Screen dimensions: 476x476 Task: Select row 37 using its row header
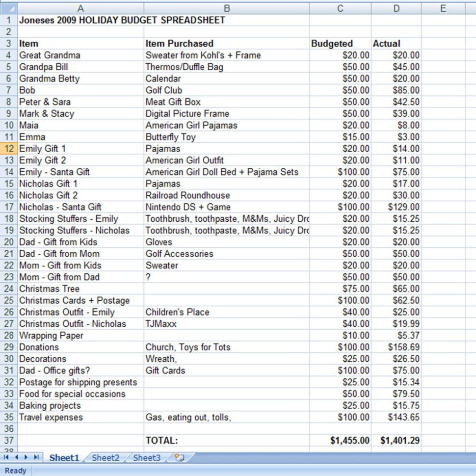8,441
